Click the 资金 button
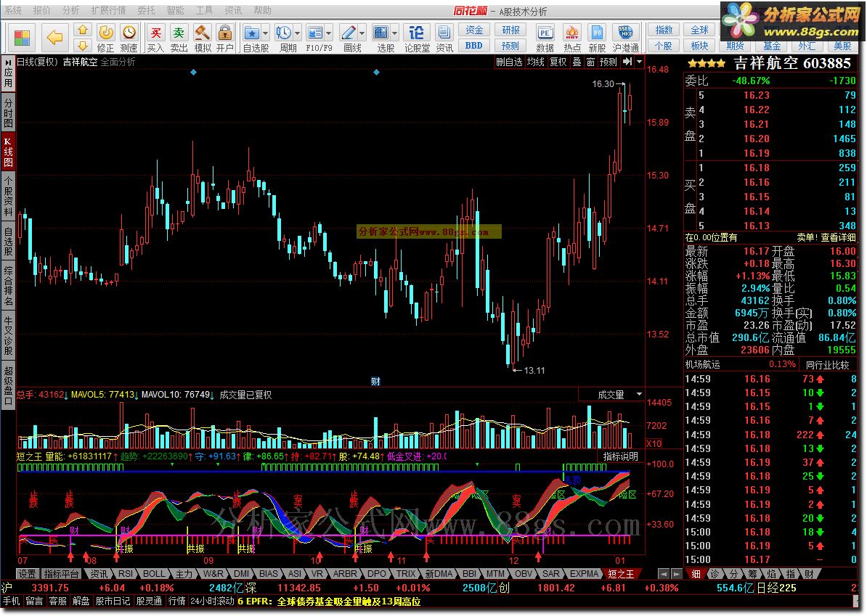 coord(474,30)
